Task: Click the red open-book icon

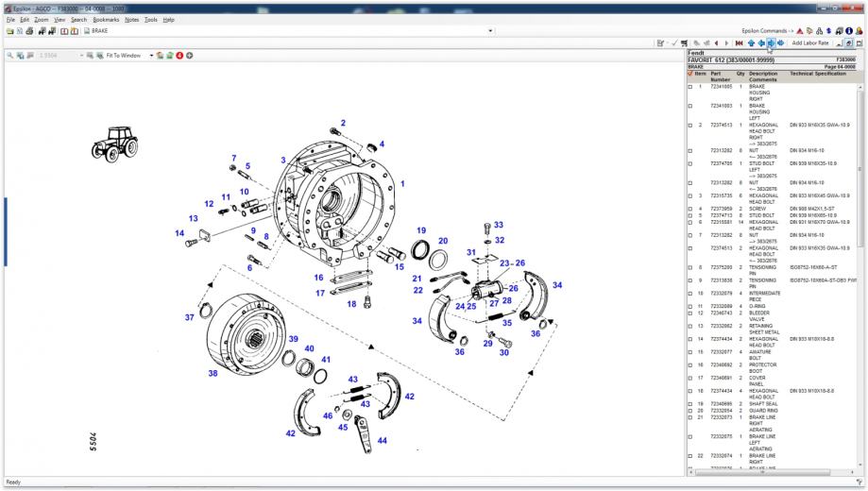Action: pyautogui.click(x=64, y=31)
